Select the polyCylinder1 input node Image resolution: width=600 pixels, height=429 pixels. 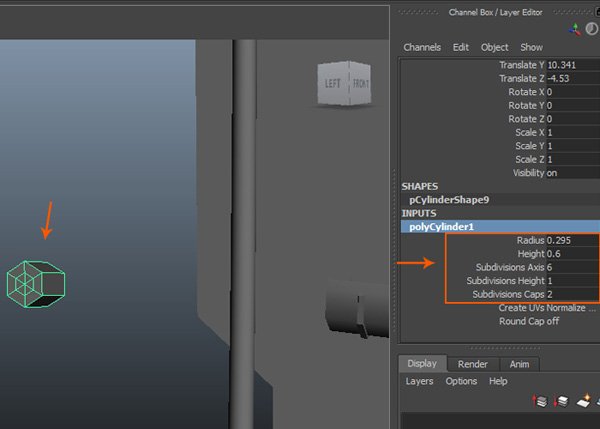tap(501, 227)
